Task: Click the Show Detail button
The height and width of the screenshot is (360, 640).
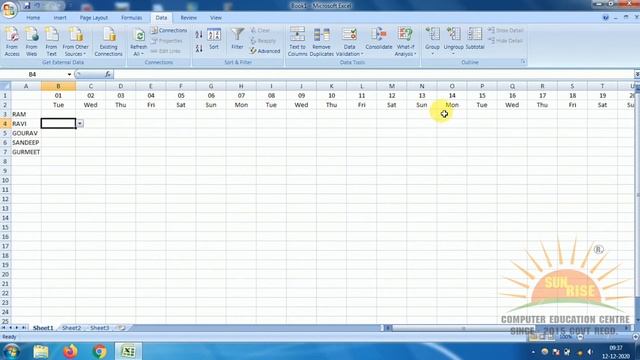Action: click(506, 31)
